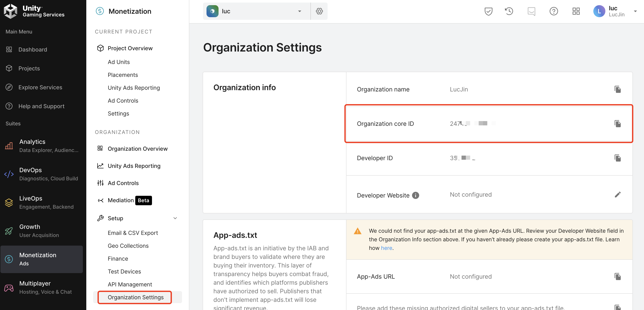
Task: Open Dashboard from main menu
Action: click(x=32, y=50)
